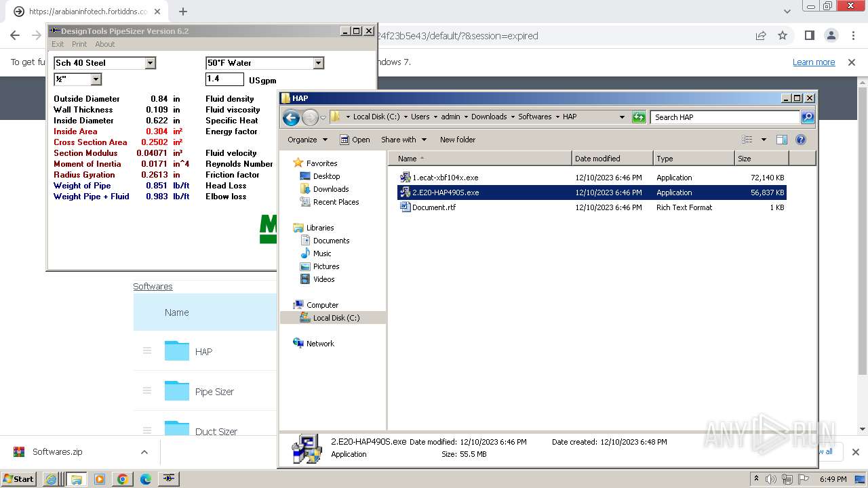Select Network in navigation pane
The image size is (868, 488).
pyautogui.click(x=319, y=344)
